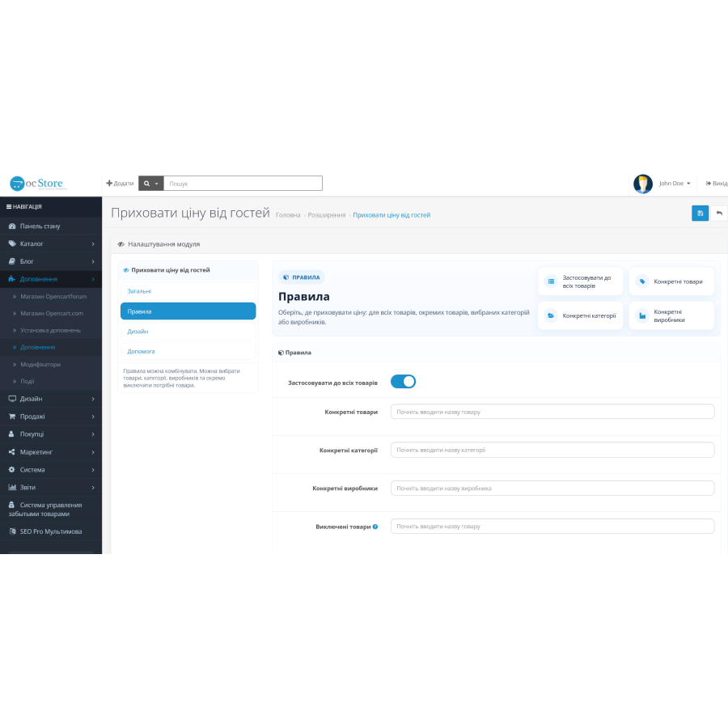
Task: Toggle Застосовувати до всіх товарів switch
Action: click(x=403, y=382)
